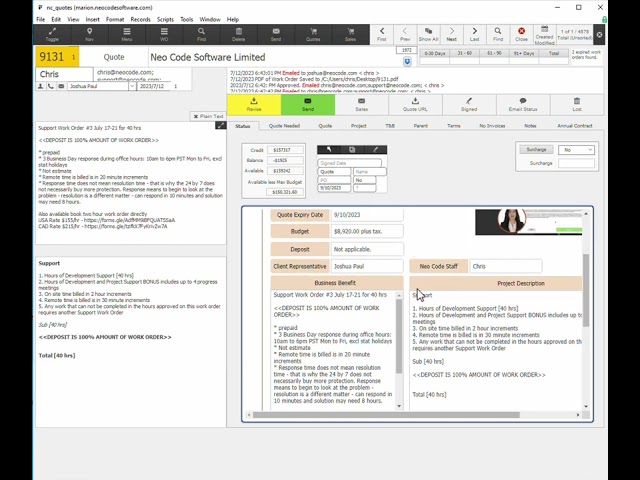Click the Budget value field
The image size is (640, 480).
tap(367, 231)
